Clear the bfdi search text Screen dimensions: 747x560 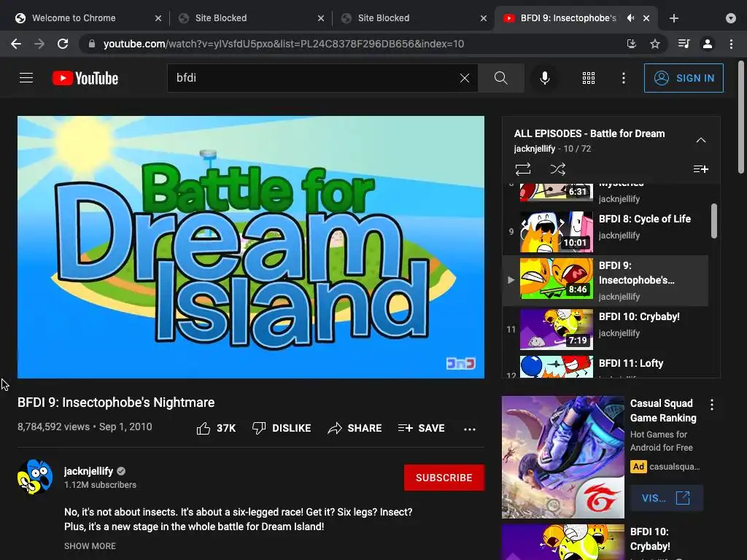coord(465,78)
